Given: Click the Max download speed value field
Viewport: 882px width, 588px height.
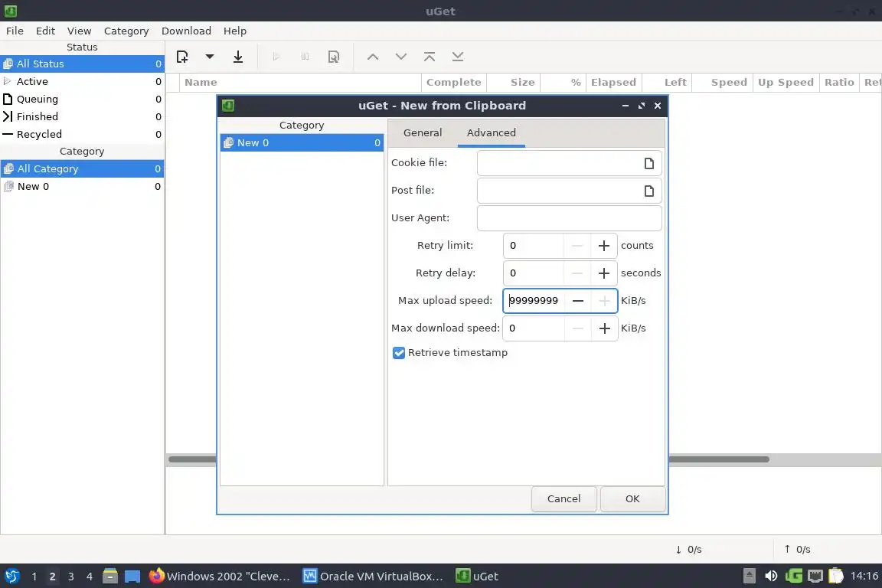Looking at the screenshot, I should 534,328.
